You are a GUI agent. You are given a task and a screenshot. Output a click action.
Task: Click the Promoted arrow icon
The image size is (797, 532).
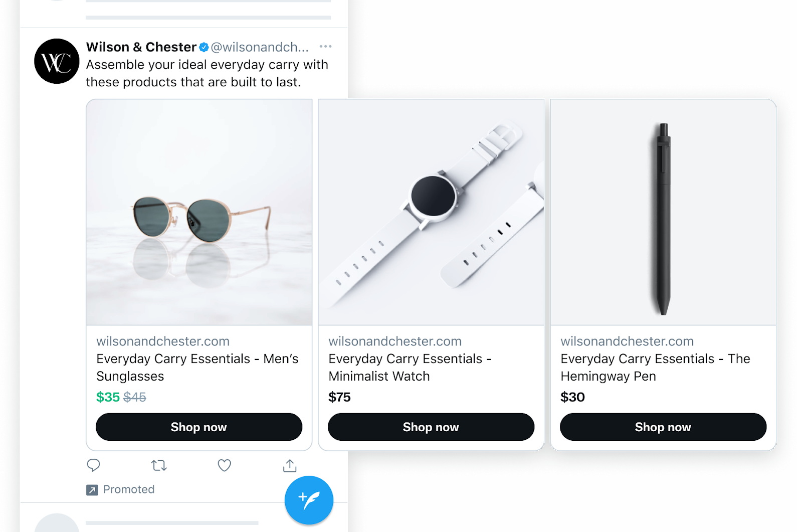click(x=92, y=490)
